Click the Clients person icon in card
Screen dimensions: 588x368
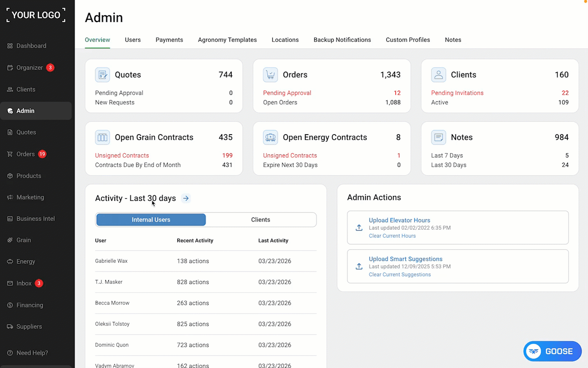438,75
